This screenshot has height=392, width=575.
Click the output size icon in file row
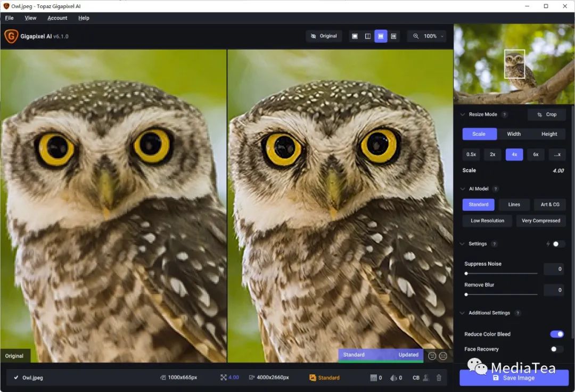251,377
